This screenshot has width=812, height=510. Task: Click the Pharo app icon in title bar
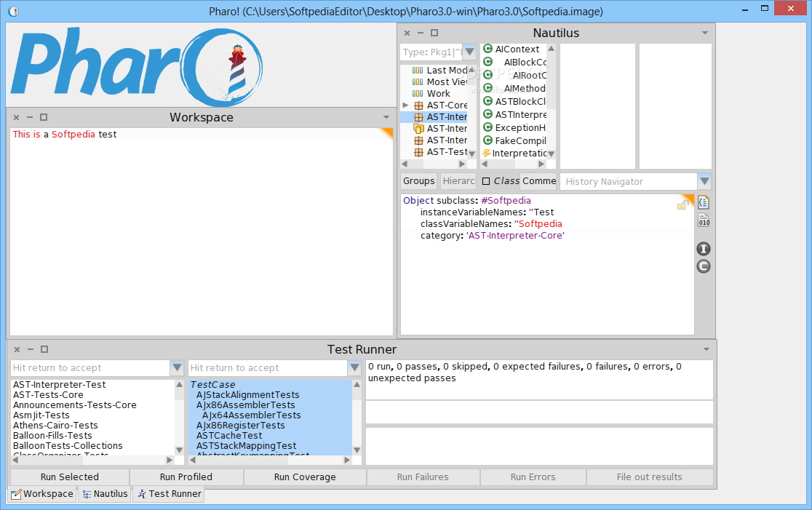(14, 11)
